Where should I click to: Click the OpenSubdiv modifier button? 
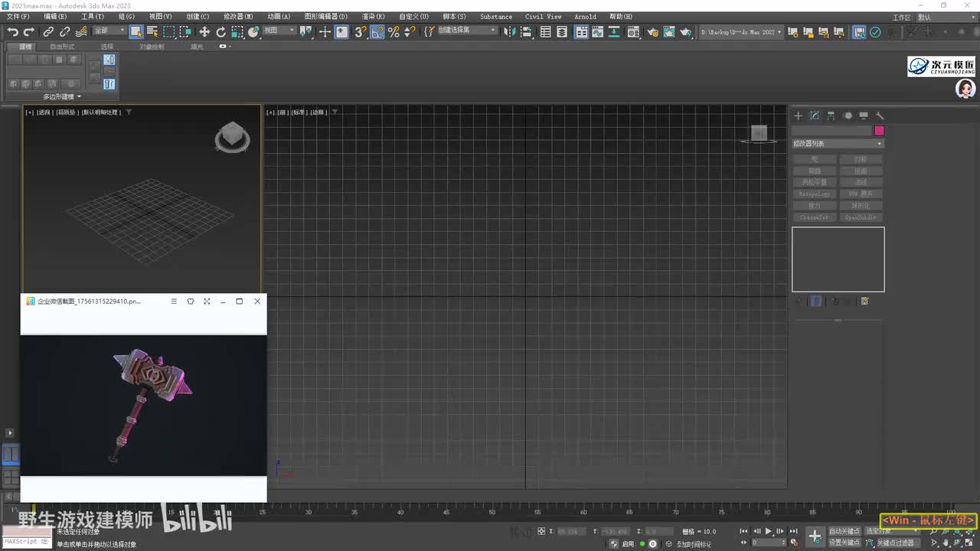861,217
